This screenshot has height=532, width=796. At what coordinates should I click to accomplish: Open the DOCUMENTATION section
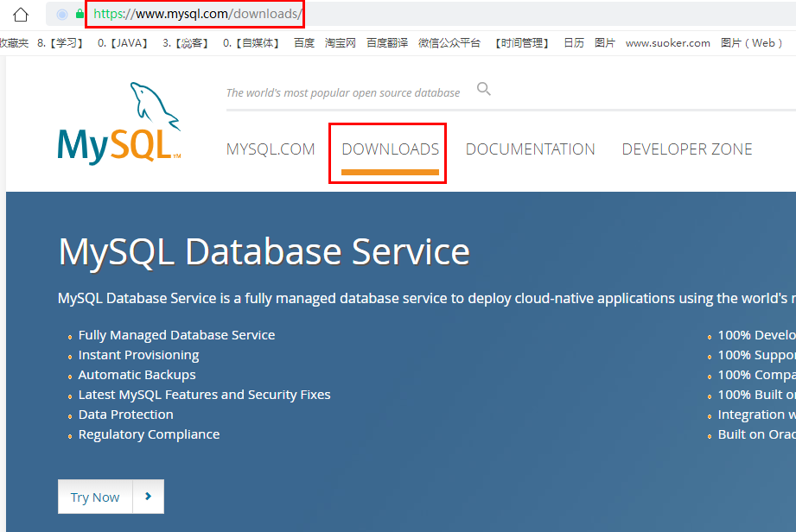click(x=530, y=149)
